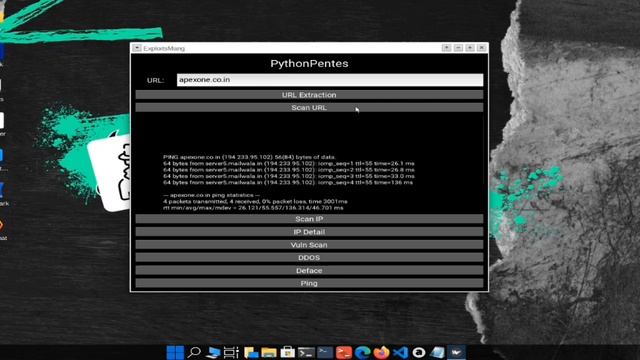
Task: Start the Scan URL action
Action: point(309,108)
